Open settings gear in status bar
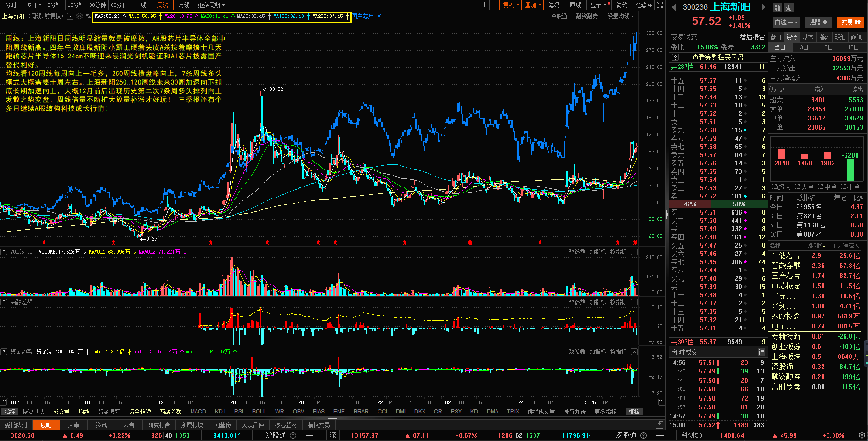This screenshot has width=868, height=441. [862, 435]
